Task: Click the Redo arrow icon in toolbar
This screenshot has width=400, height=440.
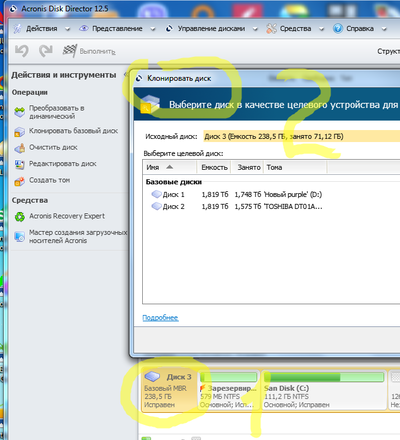Action: 46,51
